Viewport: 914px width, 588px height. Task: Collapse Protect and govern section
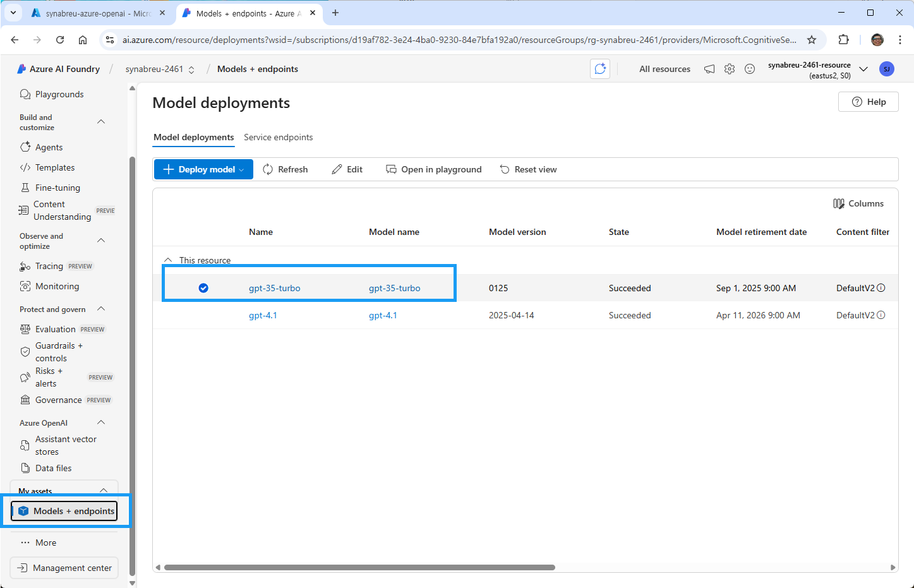(x=101, y=309)
